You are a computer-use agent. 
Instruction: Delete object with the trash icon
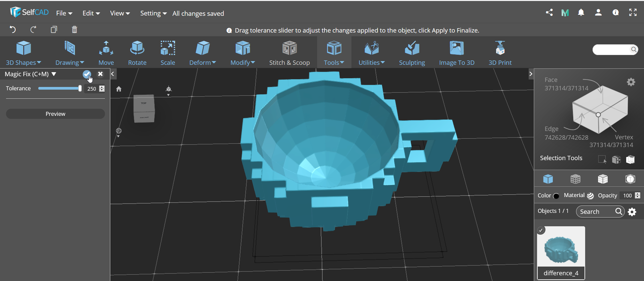pos(75,30)
